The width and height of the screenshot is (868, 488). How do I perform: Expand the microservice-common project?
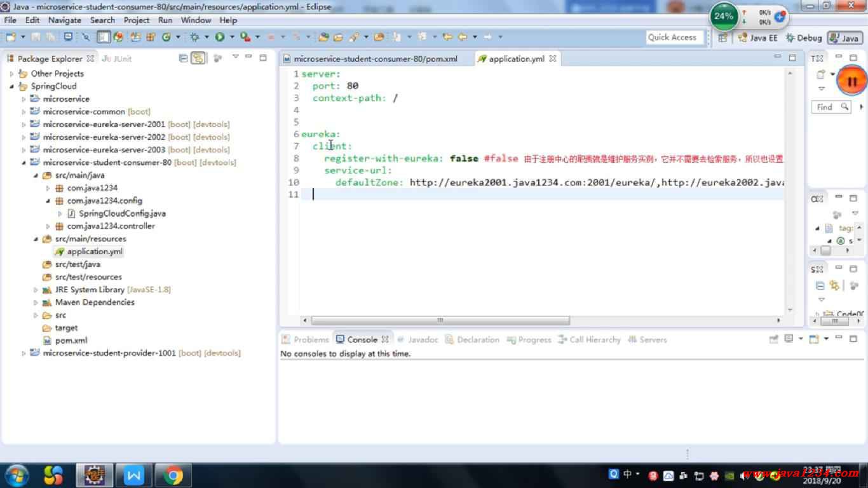click(x=24, y=112)
